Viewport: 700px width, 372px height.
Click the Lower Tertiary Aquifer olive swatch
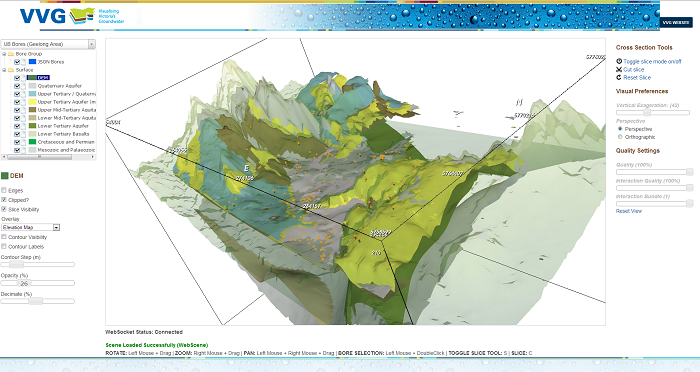(x=32, y=126)
